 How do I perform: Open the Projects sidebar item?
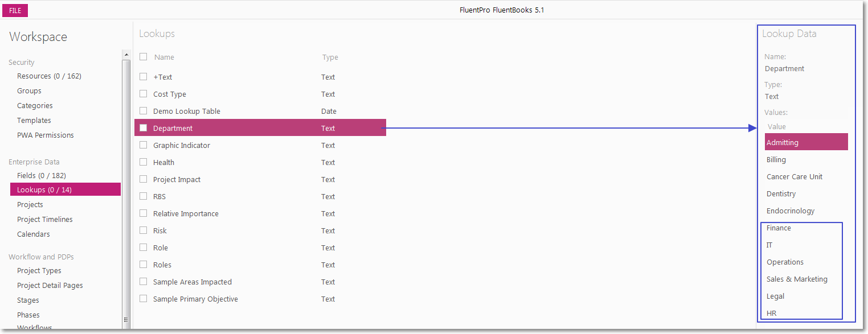click(30, 205)
